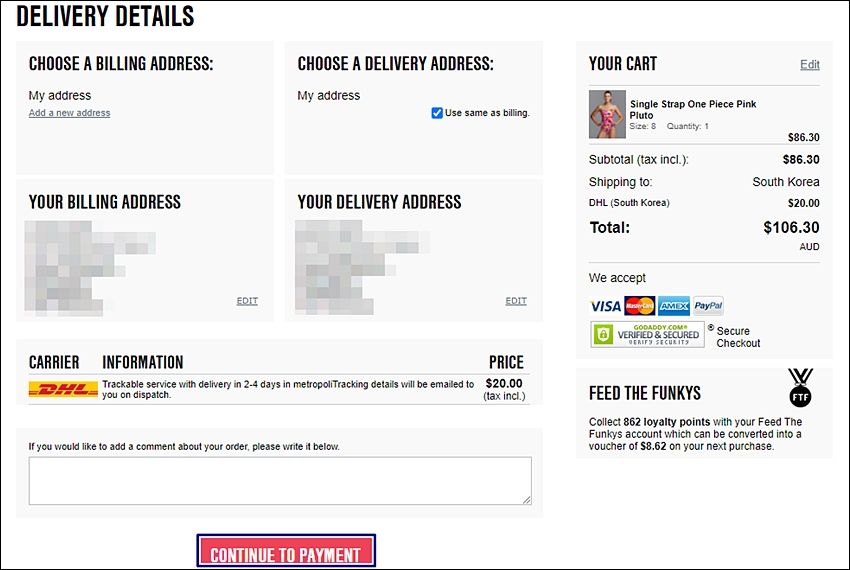
Task: Open the GoDaddy Verified & Secured badge
Action: click(x=647, y=335)
